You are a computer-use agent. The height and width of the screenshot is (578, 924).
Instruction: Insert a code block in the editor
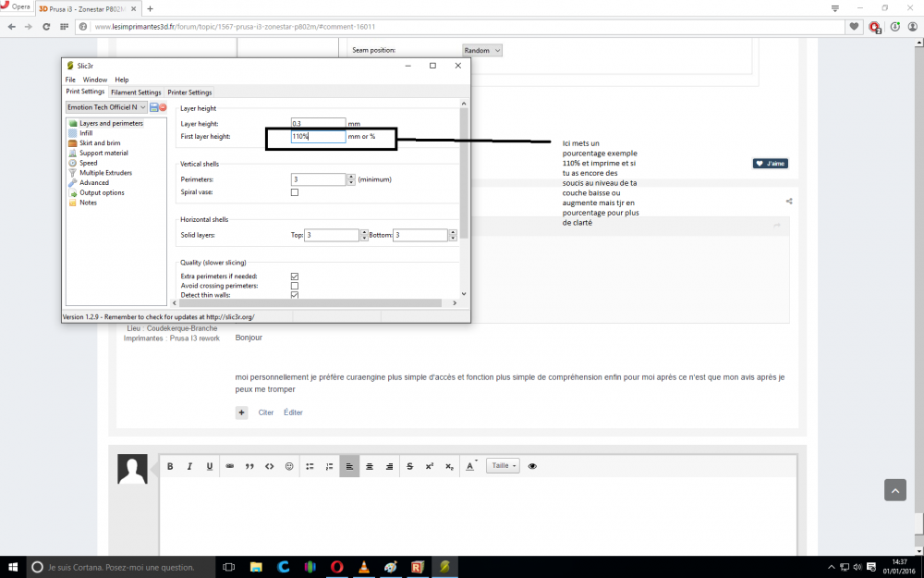[269, 466]
